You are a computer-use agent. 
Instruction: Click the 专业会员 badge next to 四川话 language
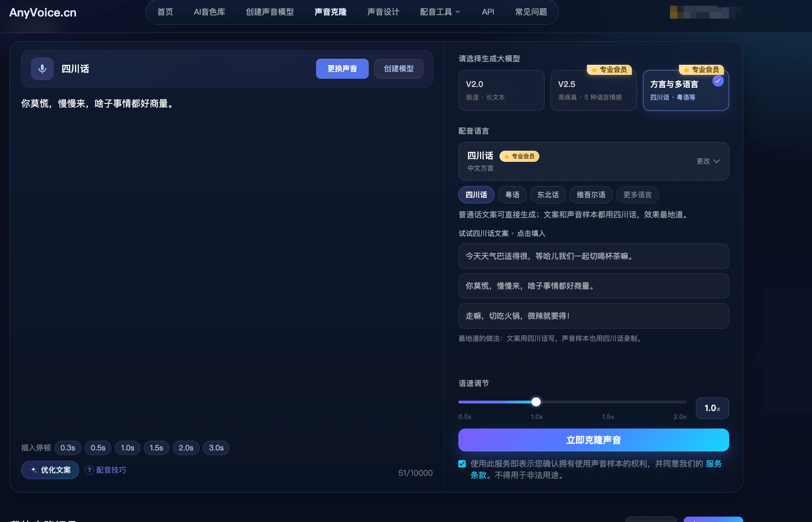(x=519, y=156)
